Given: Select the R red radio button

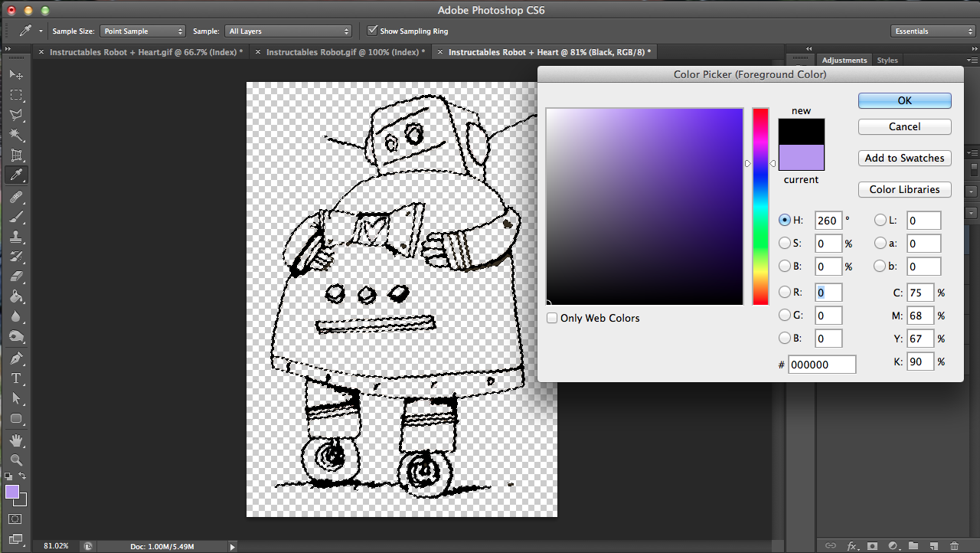Looking at the screenshot, I should coord(785,292).
